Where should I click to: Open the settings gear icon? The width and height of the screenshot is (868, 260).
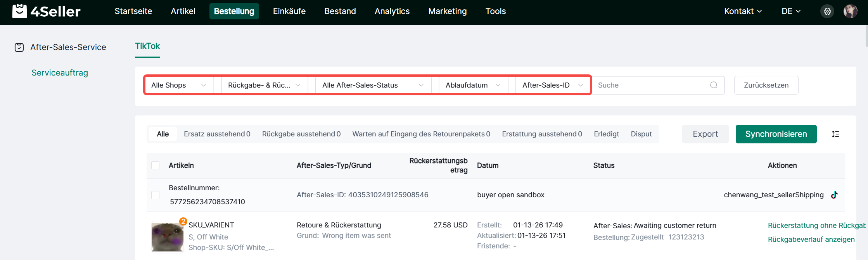pyautogui.click(x=827, y=12)
